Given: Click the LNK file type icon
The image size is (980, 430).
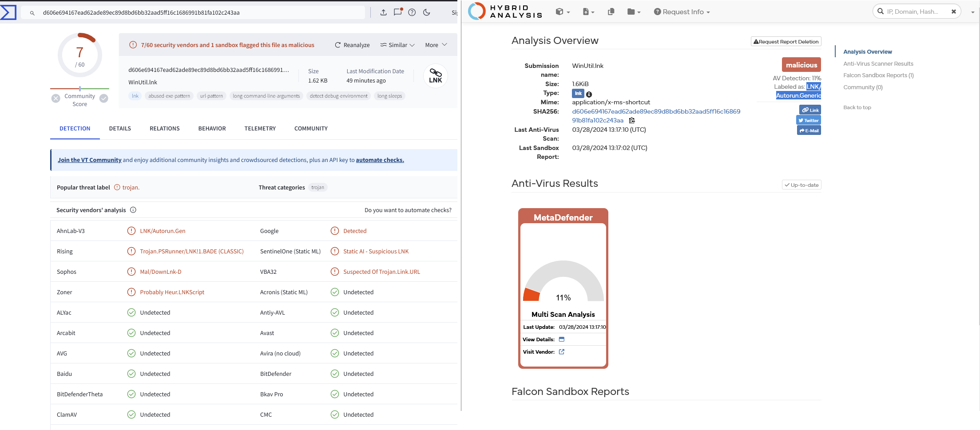Looking at the screenshot, I should [x=436, y=76].
